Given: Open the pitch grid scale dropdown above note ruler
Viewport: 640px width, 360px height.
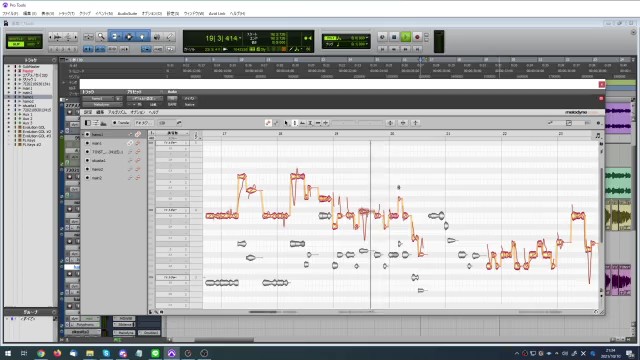Looking at the screenshot, I should [173, 133].
